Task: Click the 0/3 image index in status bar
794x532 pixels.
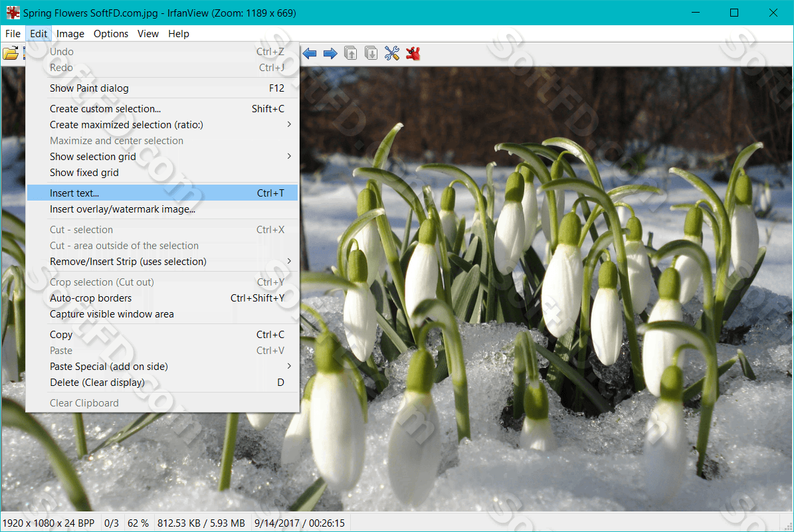Action: (x=112, y=523)
